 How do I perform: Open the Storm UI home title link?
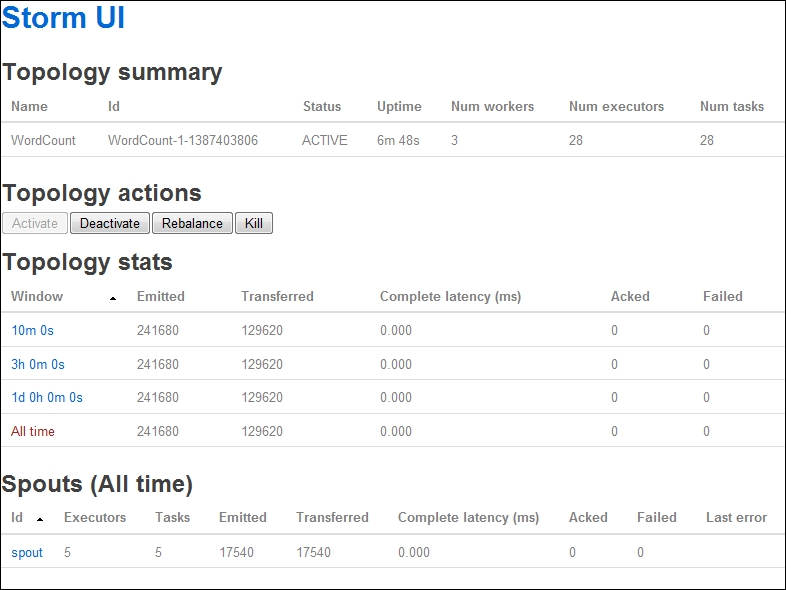pos(63,18)
